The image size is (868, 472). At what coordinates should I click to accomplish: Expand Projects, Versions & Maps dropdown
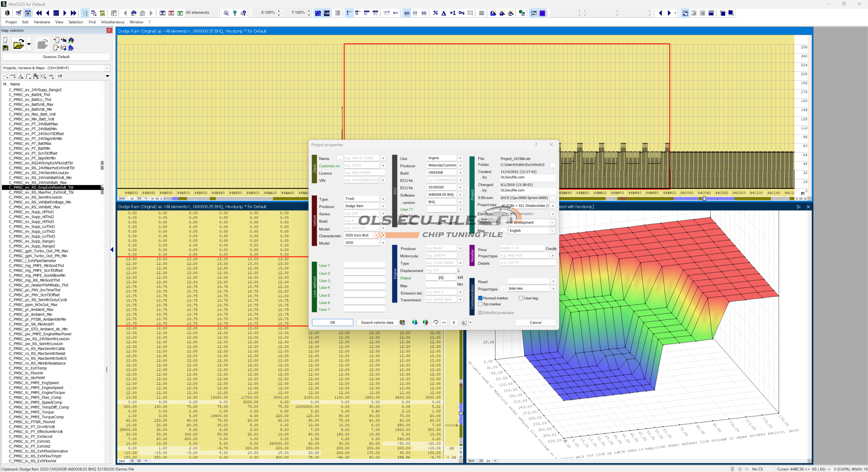[x=107, y=68]
